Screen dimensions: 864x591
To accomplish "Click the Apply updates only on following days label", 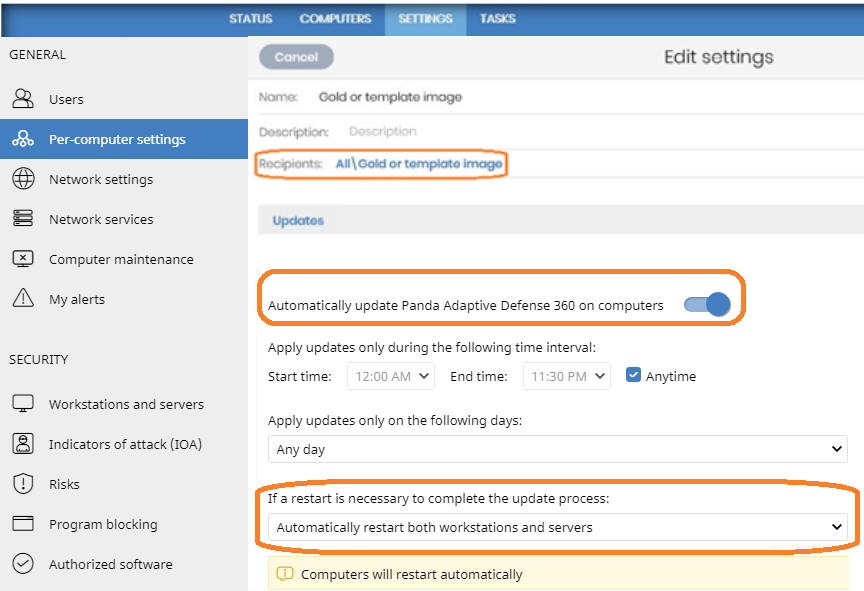I will click(x=395, y=420).
